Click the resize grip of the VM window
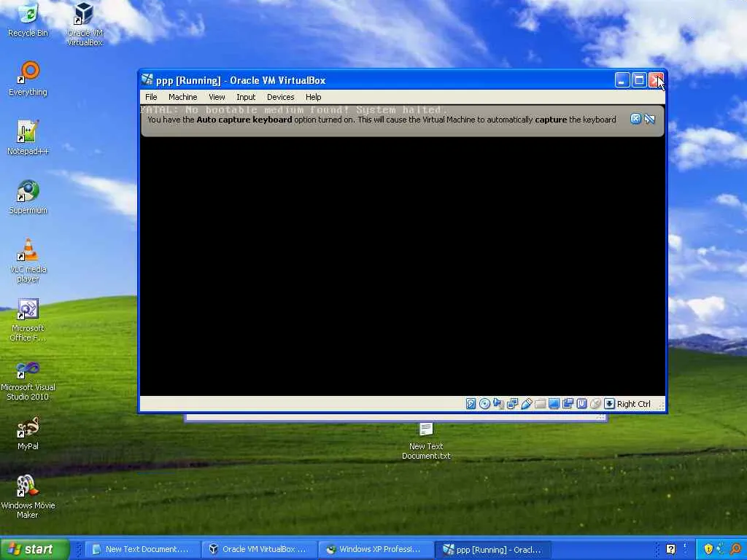 point(660,405)
